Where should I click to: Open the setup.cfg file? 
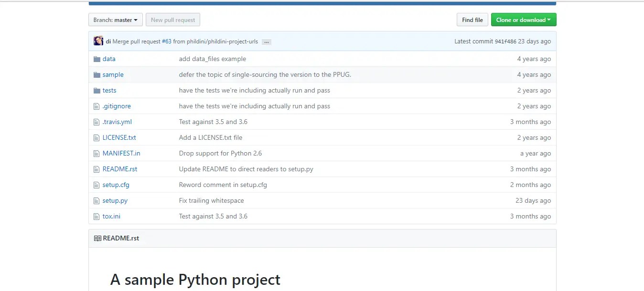(115, 185)
